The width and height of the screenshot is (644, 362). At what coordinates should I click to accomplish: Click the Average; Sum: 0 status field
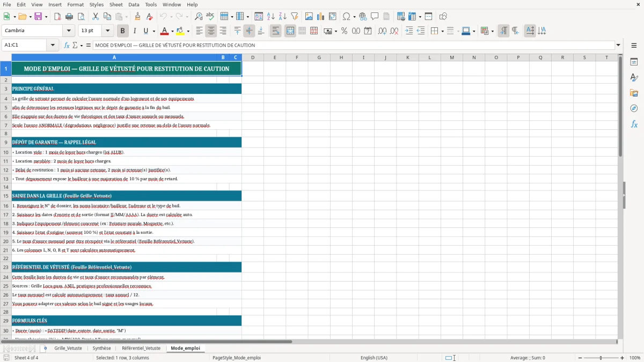coord(528,358)
